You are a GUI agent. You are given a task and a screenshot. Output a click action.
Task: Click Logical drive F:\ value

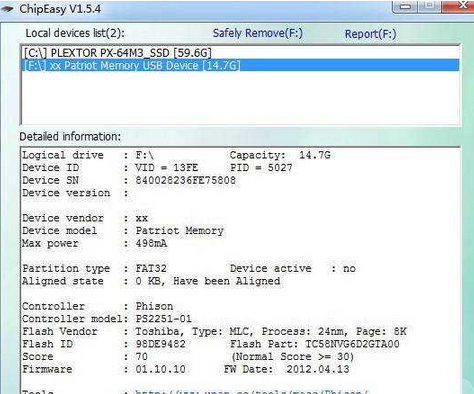144,155
